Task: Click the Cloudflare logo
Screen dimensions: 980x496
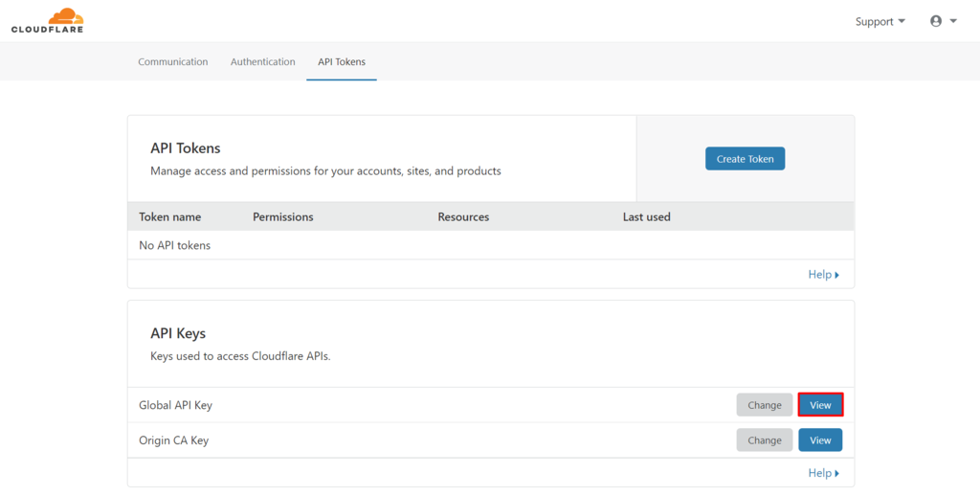Action: 48,21
